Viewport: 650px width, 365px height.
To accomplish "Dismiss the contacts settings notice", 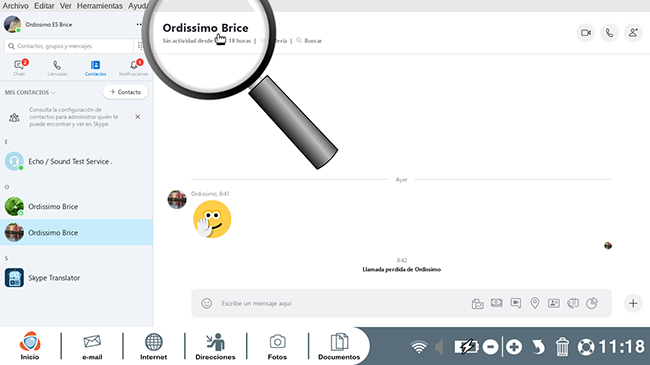I will click(x=138, y=117).
